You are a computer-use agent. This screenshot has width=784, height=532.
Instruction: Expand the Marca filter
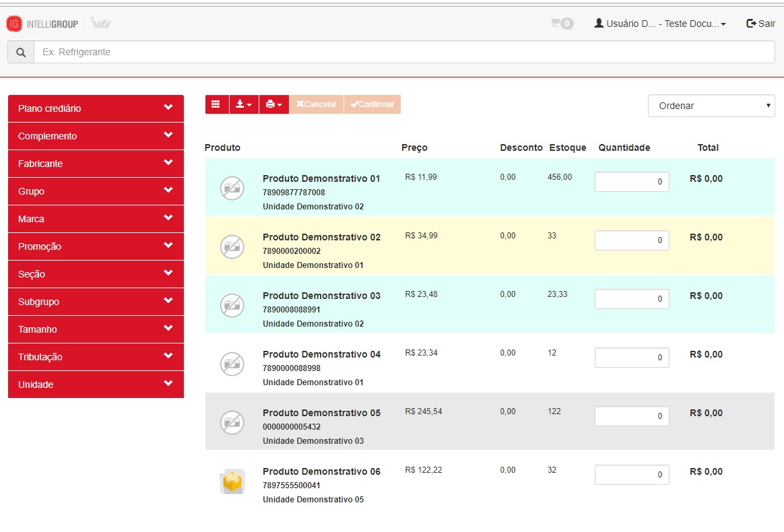96,218
